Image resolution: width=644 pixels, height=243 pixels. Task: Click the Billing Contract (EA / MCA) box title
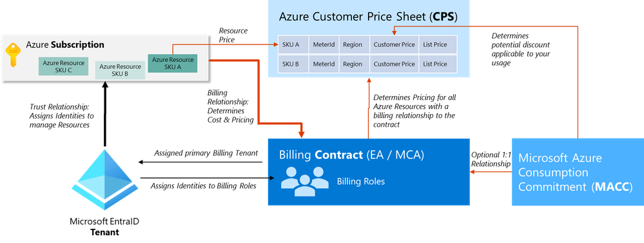pyautogui.click(x=351, y=155)
